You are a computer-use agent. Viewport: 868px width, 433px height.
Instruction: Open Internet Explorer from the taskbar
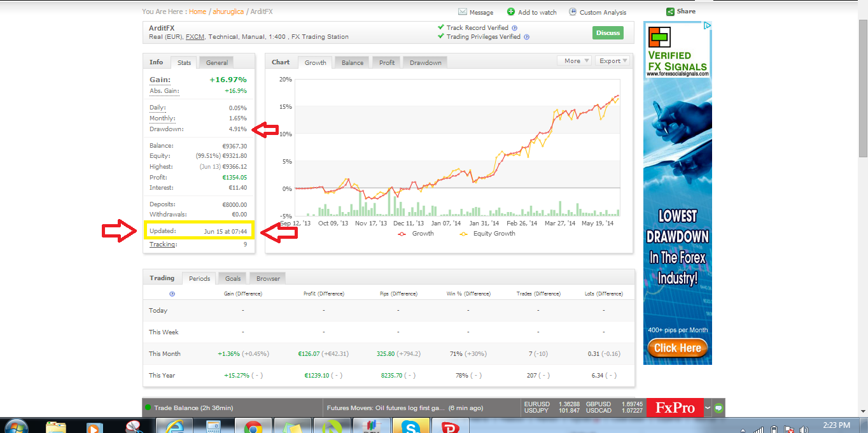174,425
